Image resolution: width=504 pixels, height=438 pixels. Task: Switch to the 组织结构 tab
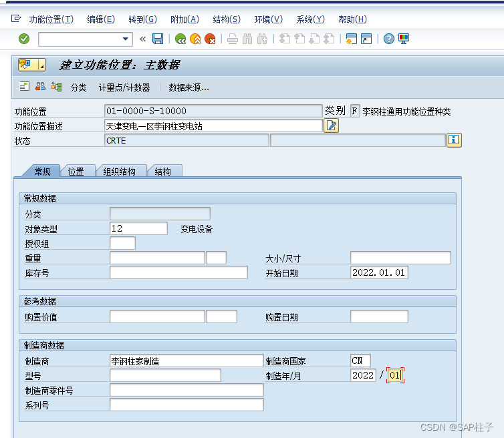tap(120, 172)
